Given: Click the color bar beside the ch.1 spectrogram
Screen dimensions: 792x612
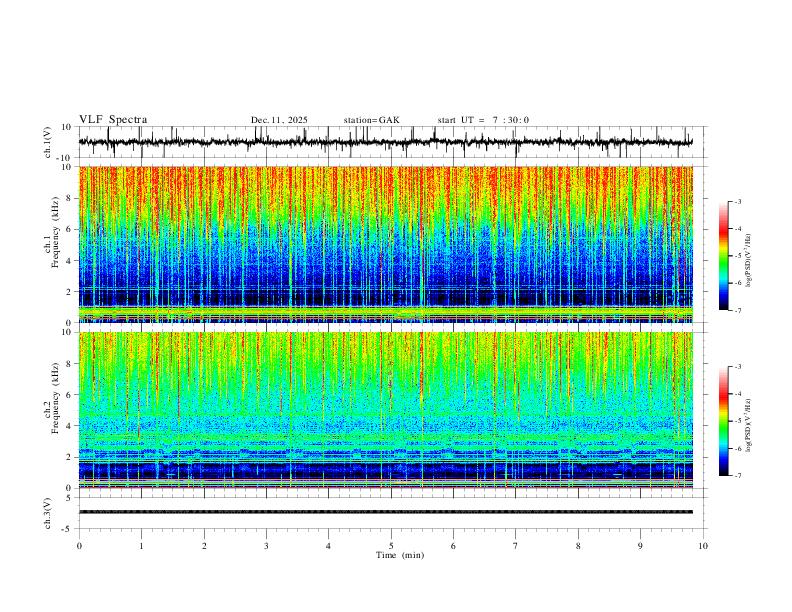Looking at the screenshot, I should (723, 255).
